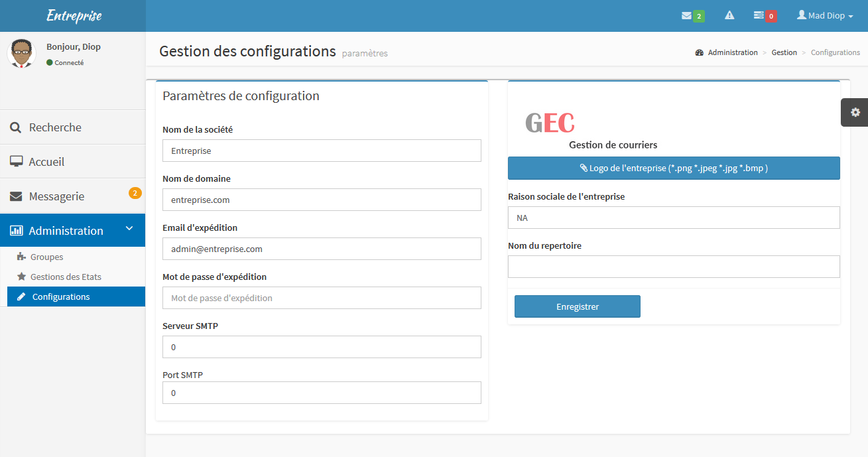
Task: Click the orange Messagerie notification badge
Action: click(x=133, y=191)
